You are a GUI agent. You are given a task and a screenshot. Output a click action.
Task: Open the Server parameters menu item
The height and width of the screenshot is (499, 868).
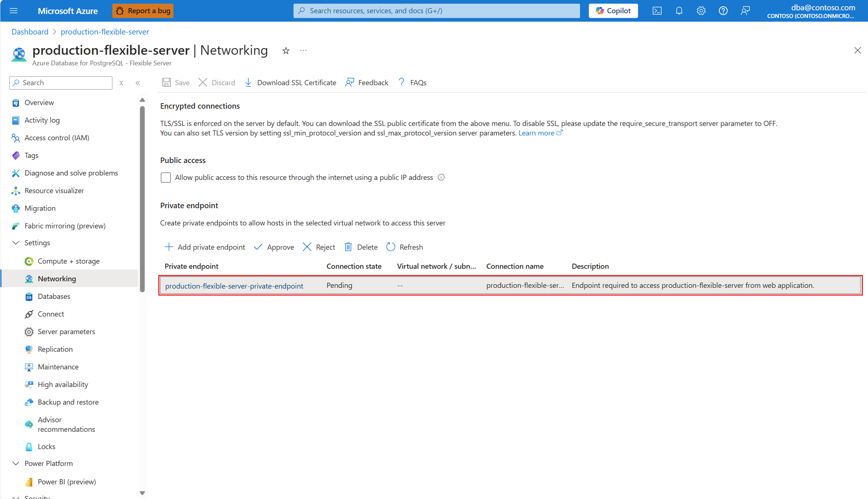(x=66, y=332)
